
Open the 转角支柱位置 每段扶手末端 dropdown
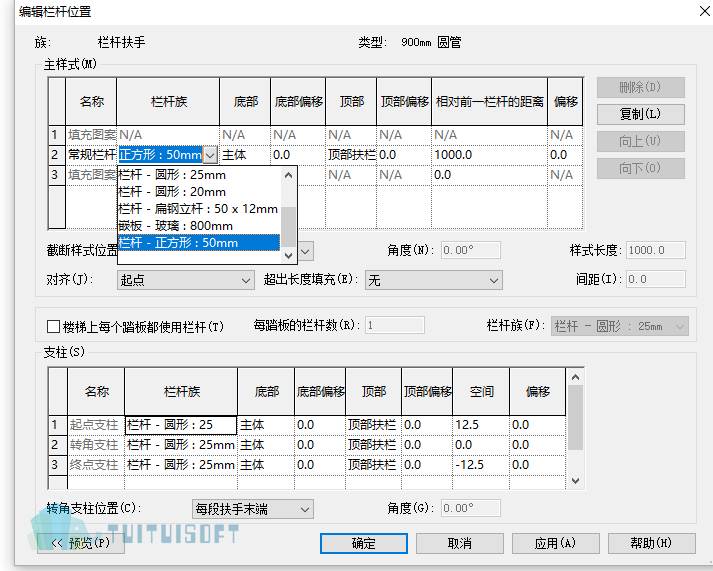pos(252,509)
